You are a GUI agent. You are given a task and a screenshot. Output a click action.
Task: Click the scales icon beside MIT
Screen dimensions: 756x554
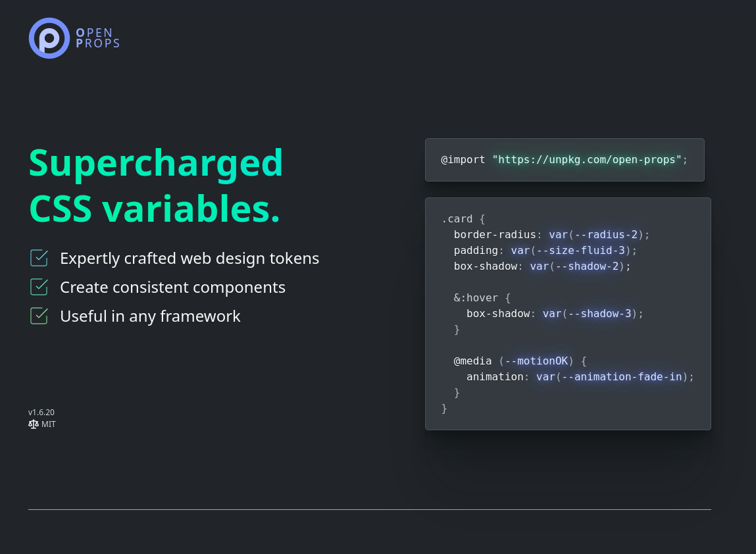pos(34,424)
